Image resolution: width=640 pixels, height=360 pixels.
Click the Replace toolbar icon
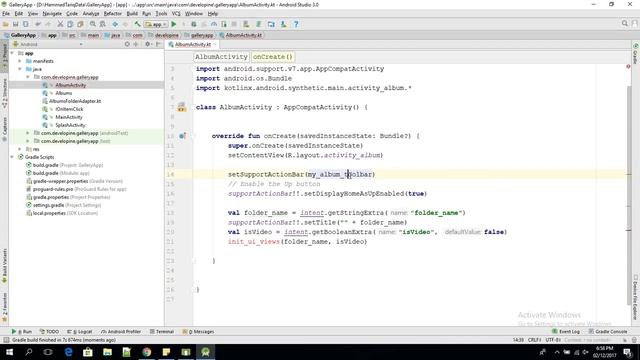tap(102, 24)
